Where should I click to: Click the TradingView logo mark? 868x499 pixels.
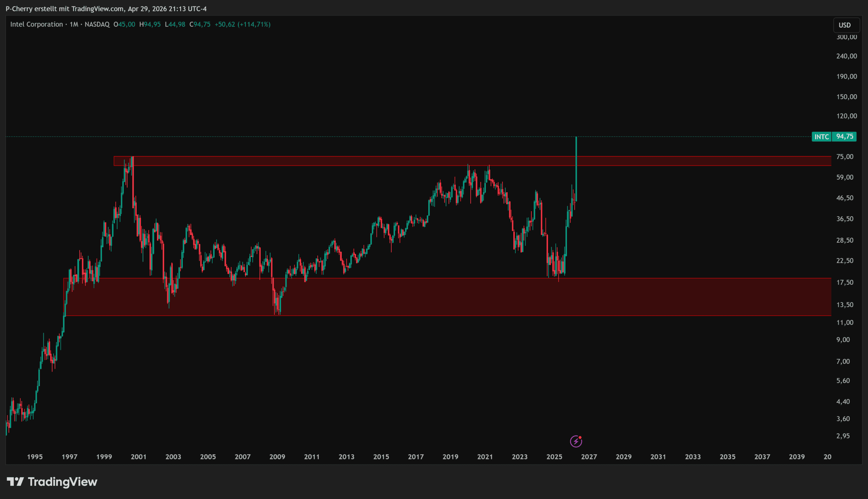pyautogui.click(x=15, y=481)
